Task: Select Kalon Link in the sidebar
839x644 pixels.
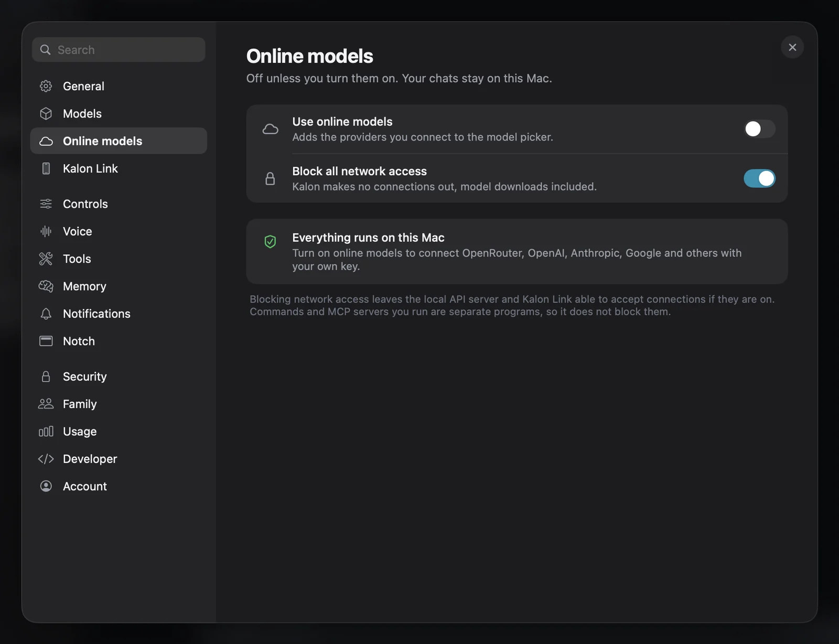Action: [119, 168]
